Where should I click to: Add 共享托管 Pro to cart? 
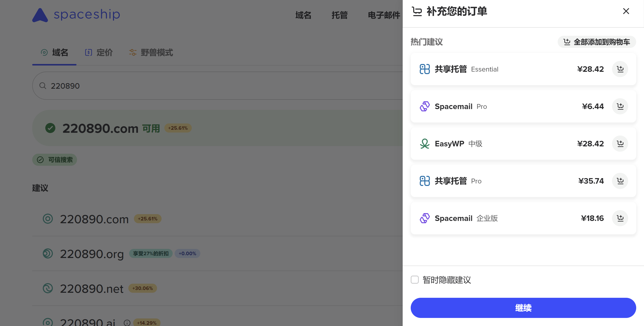[620, 181]
